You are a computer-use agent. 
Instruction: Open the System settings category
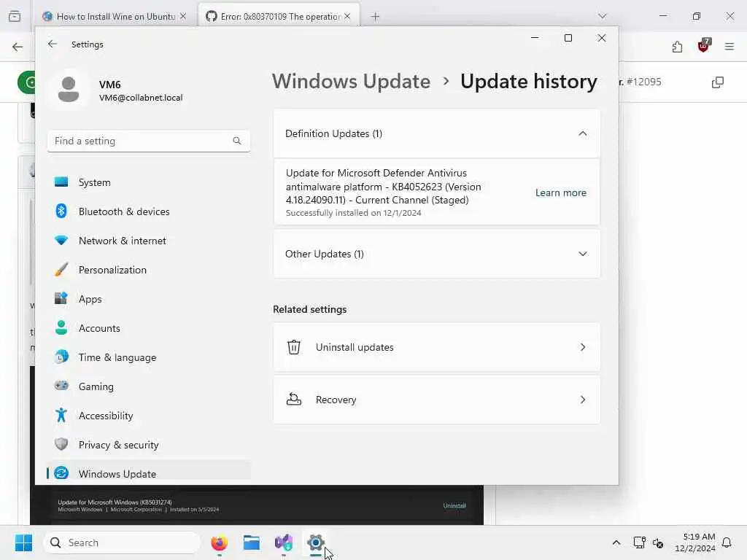pyautogui.click(x=148, y=182)
